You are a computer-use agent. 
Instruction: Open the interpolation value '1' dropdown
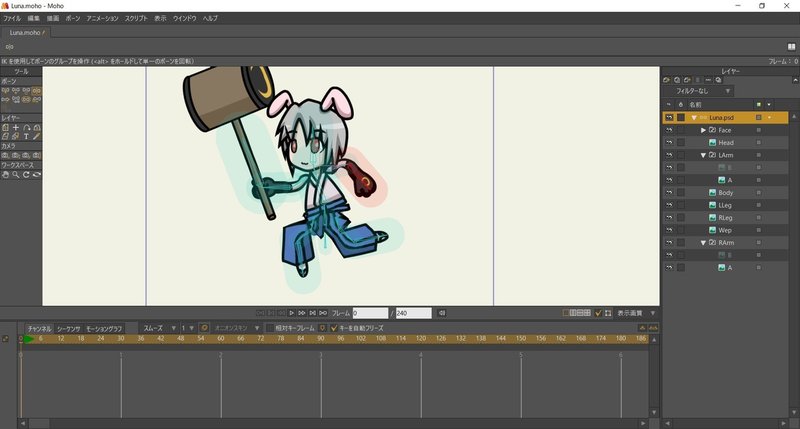(x=188, y=328)
